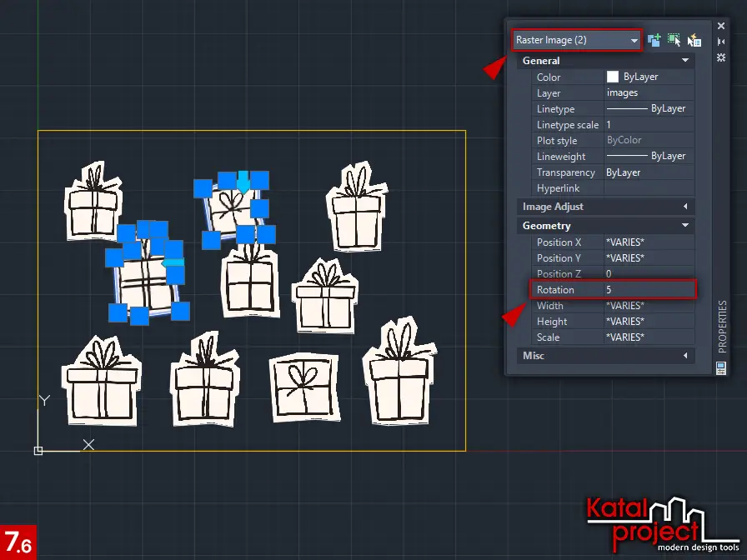The width and height of the screenshot is (747, 560).
Task: Select the Layer property value 'images'
Action: click(649, 93)
